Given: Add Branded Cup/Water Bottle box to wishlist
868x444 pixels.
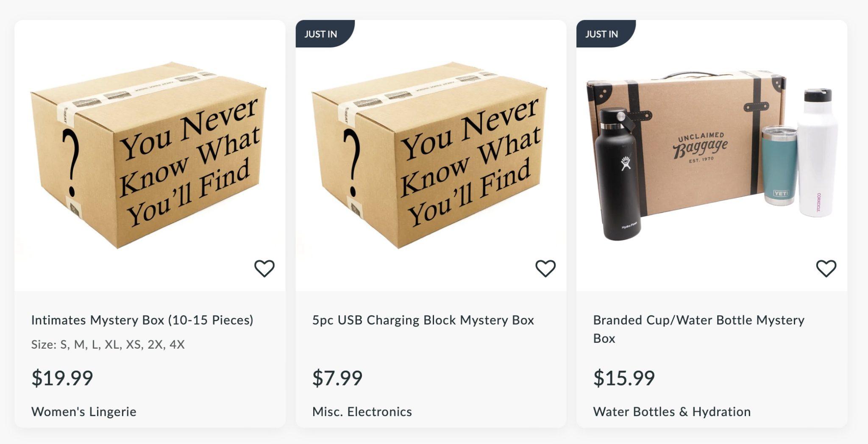Looking at the screenshot, I should (x=826, y=268).
